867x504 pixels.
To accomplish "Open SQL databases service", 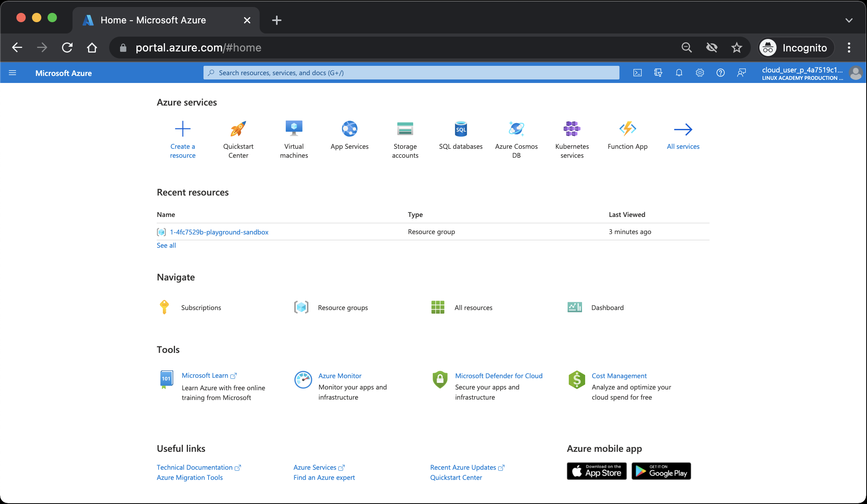I will tap(460, 136).
